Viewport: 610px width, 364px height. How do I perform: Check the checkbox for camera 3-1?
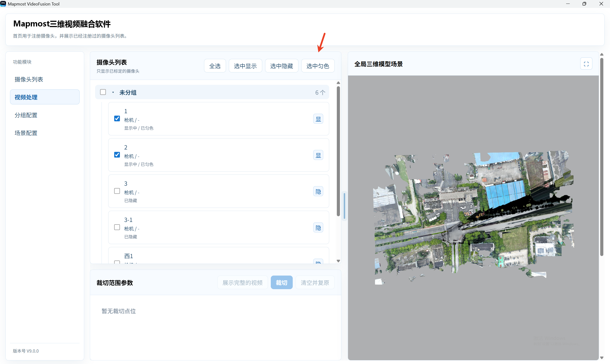point(117,227)
